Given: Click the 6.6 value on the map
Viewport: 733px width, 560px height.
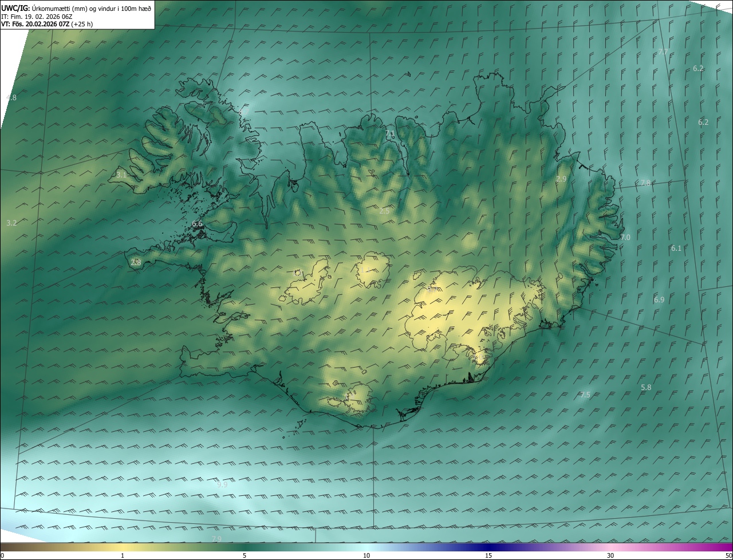Looking at the screenshot, I should (198, 224).
